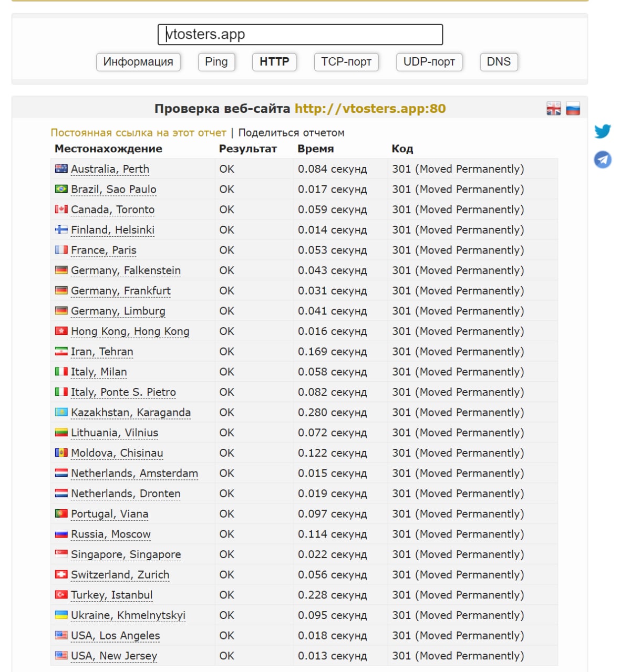Click the Turkey flag icon
This screenshot has height=672, width=620.
61,595
